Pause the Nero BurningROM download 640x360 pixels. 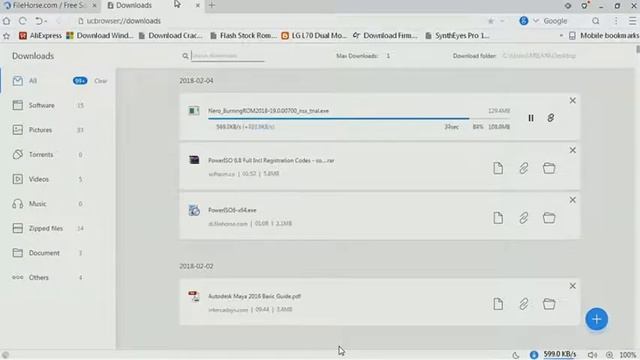(x=531, y=118)
